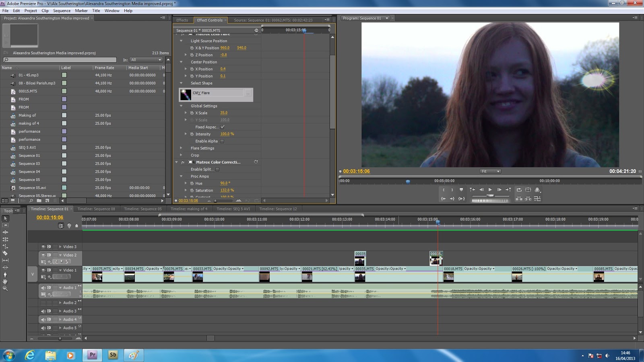The image size is (644, 362).
Task: Toggle Snap in the timeline
Action: (x=61, y=226)
